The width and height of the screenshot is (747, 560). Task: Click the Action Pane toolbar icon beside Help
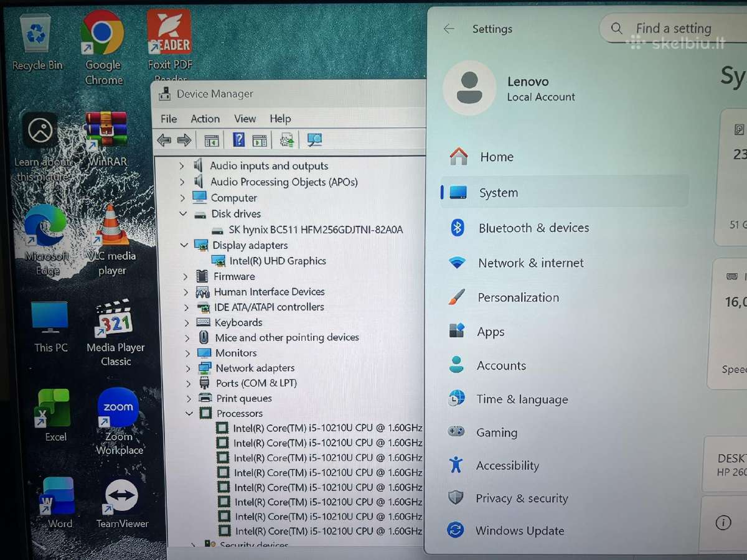260,141
